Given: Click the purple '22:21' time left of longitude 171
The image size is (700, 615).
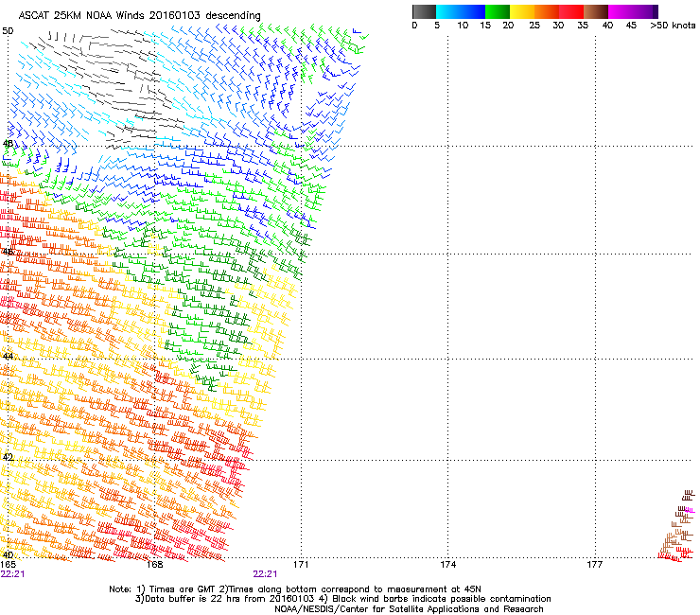Looking at the screenshot, I should pos(265,574).
